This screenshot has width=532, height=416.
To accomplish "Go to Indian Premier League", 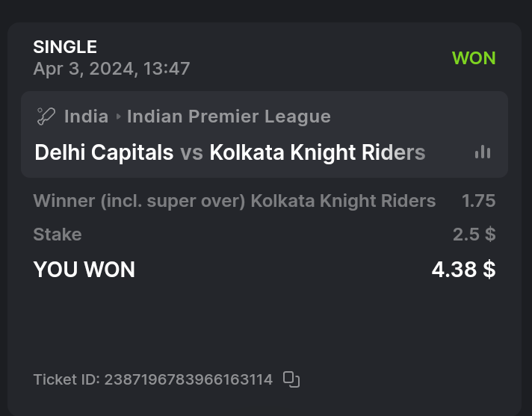I will point(229,117).
